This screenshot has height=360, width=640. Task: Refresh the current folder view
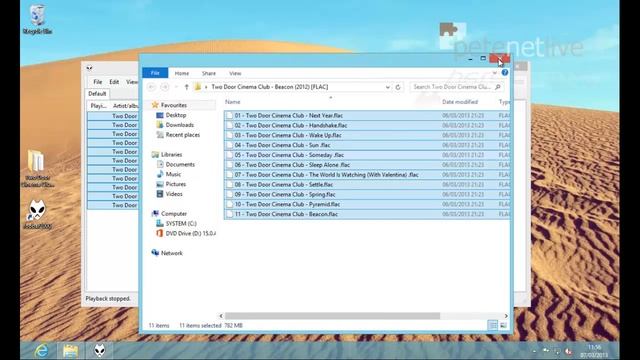tap(398, 87)
